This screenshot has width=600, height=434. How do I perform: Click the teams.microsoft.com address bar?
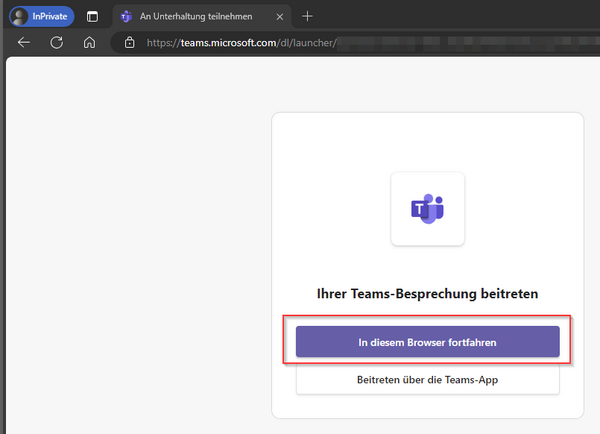click(356, 42)
